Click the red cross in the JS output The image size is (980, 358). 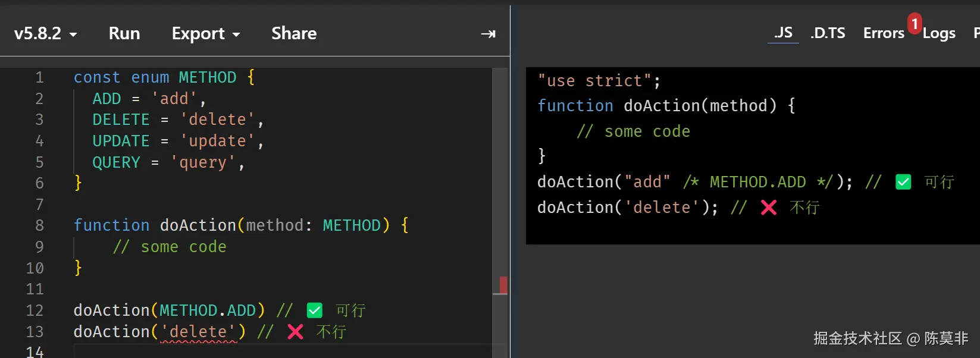pos(769,208)
